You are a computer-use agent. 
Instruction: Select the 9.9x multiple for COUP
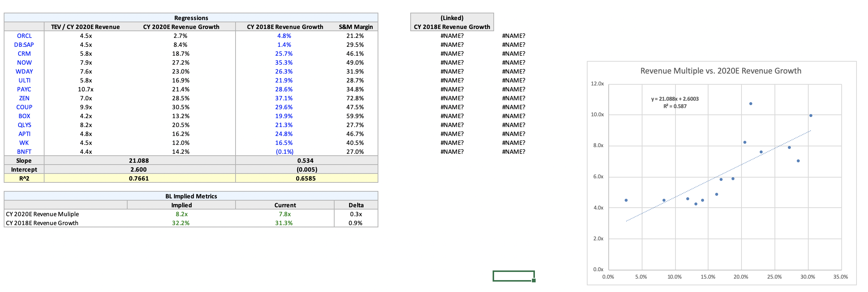86,107
